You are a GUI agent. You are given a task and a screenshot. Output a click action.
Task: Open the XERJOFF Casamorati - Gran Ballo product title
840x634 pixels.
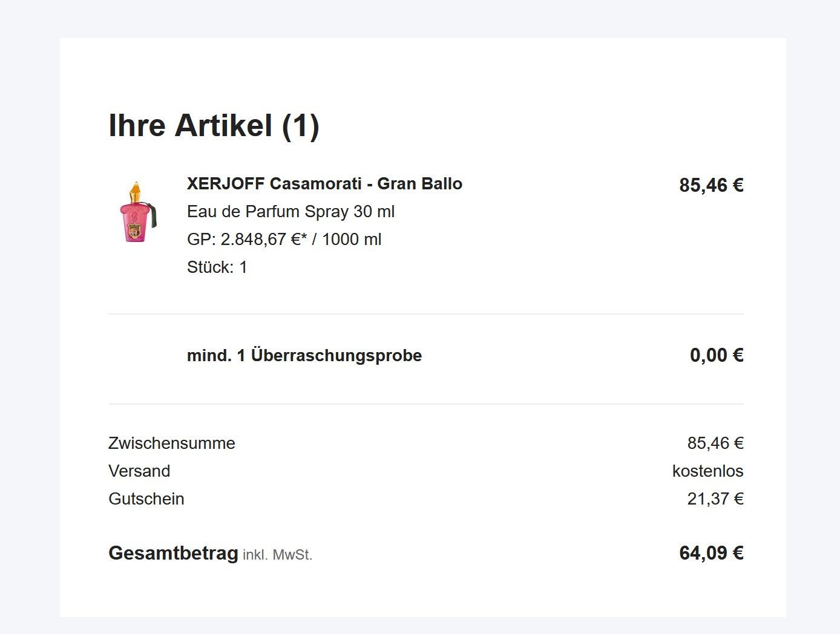pyautogui.click(x=324, y=184)
